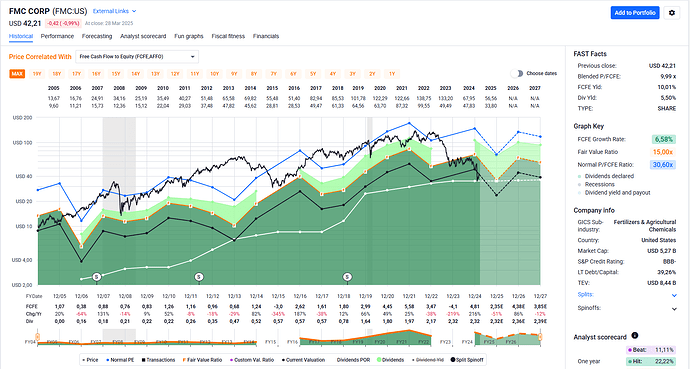The width and height of the screenshot is (690, 369).
Task: Select the 10Y time range
Action: point(214,73)
